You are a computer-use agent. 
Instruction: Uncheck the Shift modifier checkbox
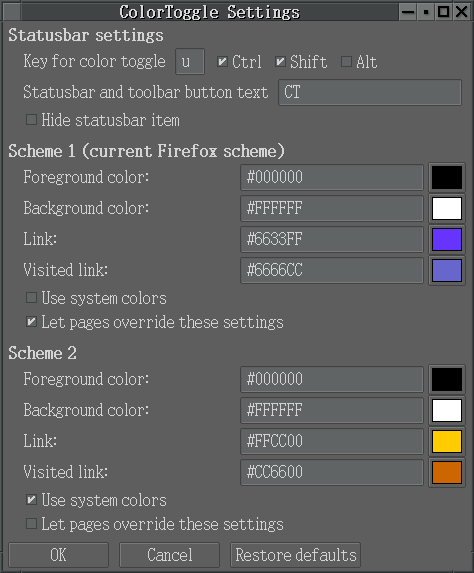point(280,61)
